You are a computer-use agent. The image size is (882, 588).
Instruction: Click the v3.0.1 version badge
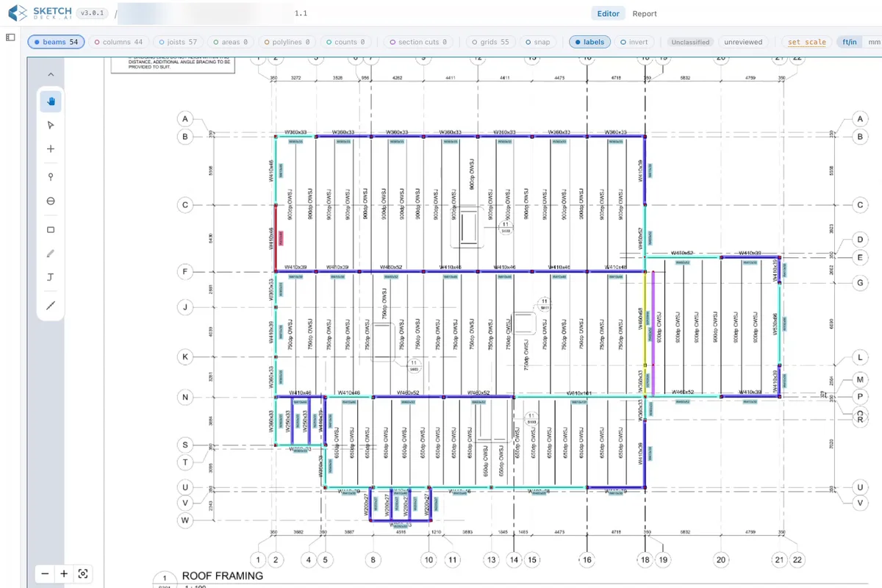click(x=92, y=13)
